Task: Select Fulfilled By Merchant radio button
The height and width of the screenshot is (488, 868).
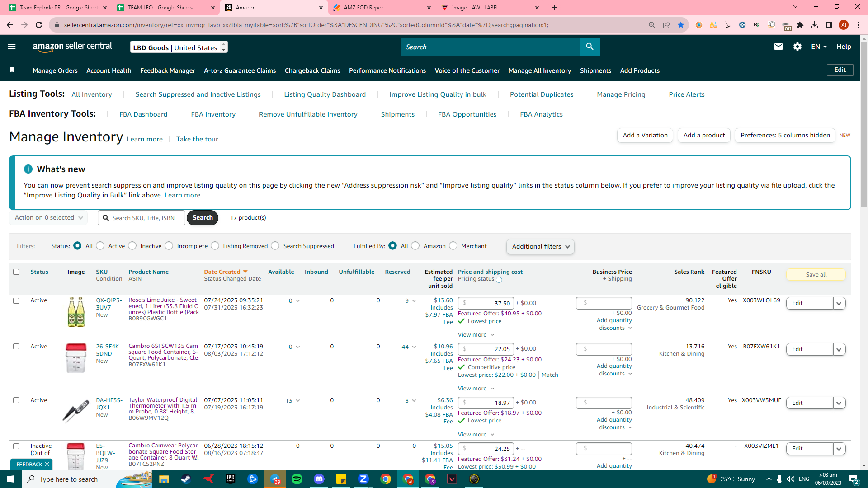Action: [x=453, y=246]
